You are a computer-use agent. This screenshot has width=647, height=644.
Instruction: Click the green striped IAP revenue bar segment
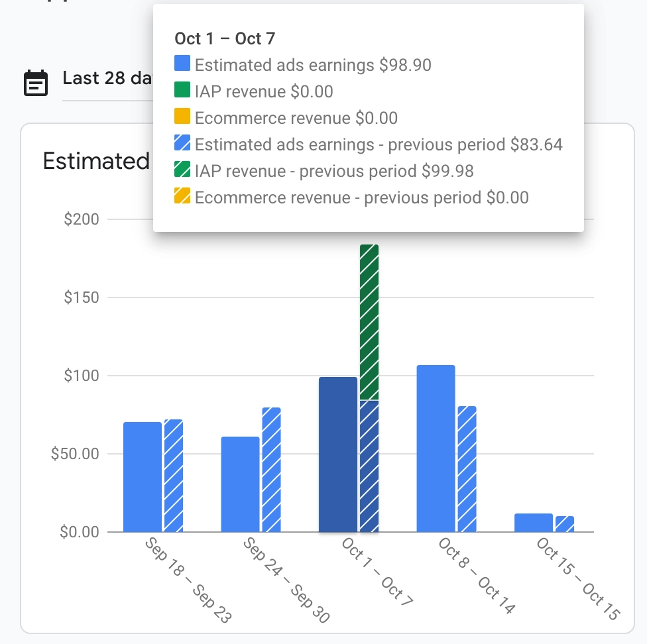click(x=369, y=322)
